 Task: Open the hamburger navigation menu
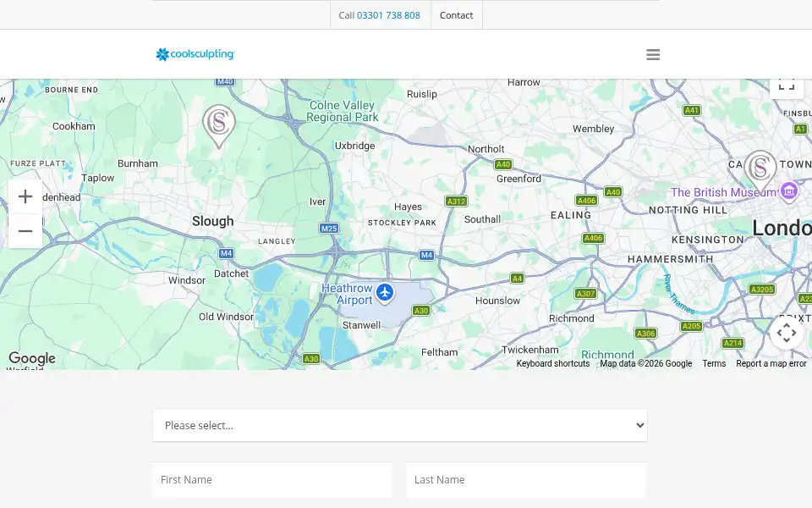point(653,54)
